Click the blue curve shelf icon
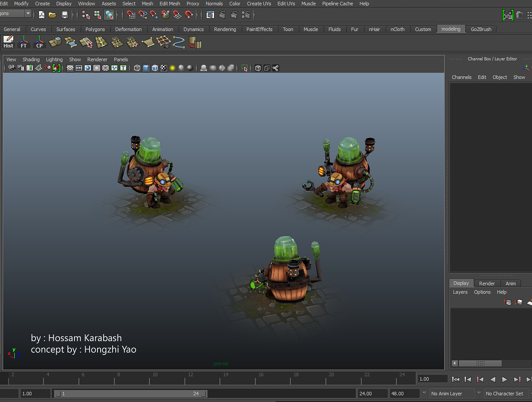Screen dimensions: 532x402 tap(179, 42)
